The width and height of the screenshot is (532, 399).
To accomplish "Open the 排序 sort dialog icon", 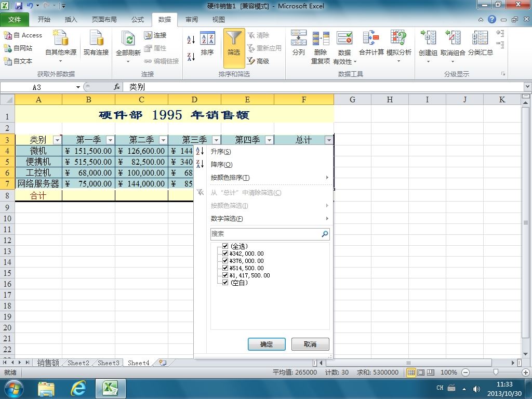I will click(207, 38).
